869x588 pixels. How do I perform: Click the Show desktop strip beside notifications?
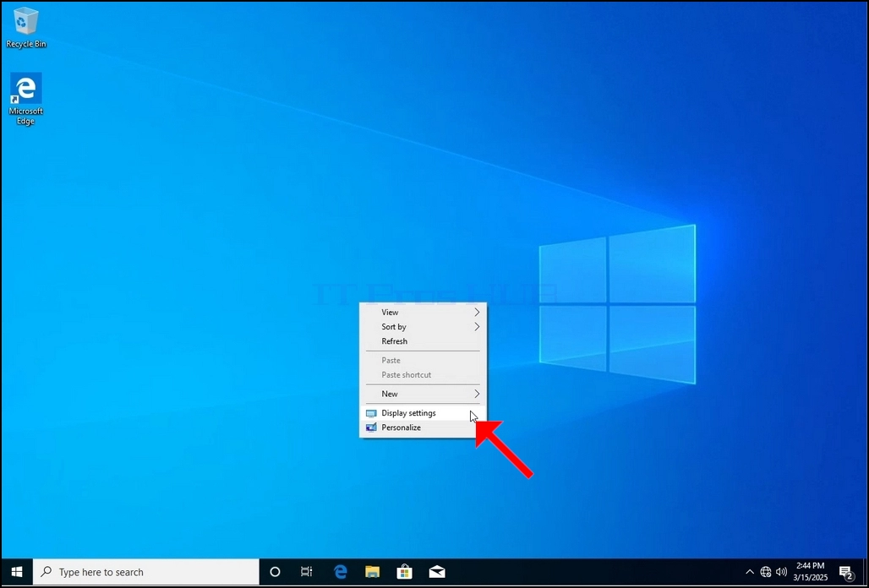tap(865, 572)
